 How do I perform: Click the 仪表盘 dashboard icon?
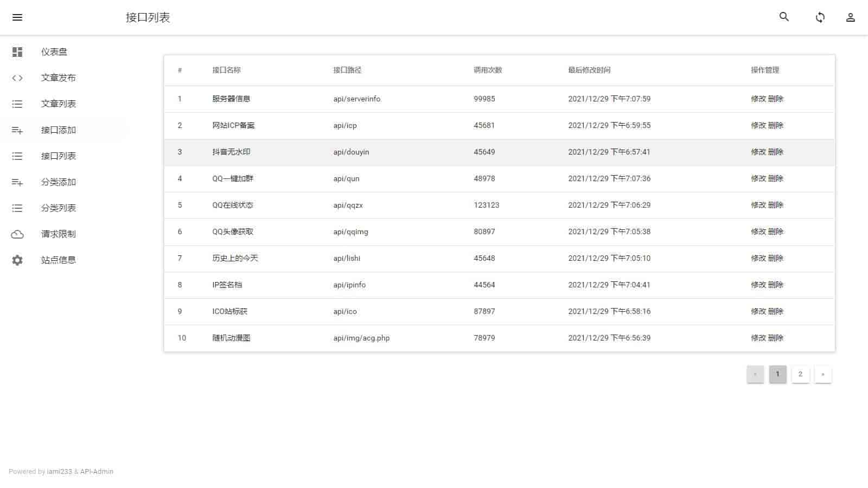(17, 52)
